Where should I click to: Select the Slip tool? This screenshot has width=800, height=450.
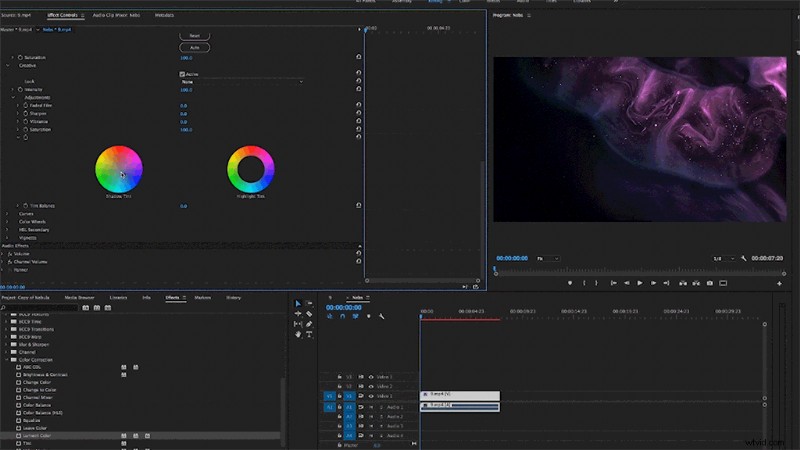[298, 324]
